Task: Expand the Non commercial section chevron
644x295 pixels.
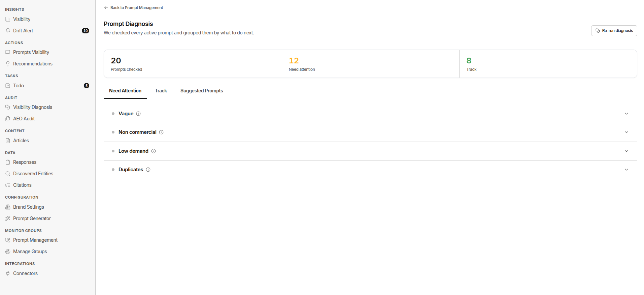Action: (626, 132)
